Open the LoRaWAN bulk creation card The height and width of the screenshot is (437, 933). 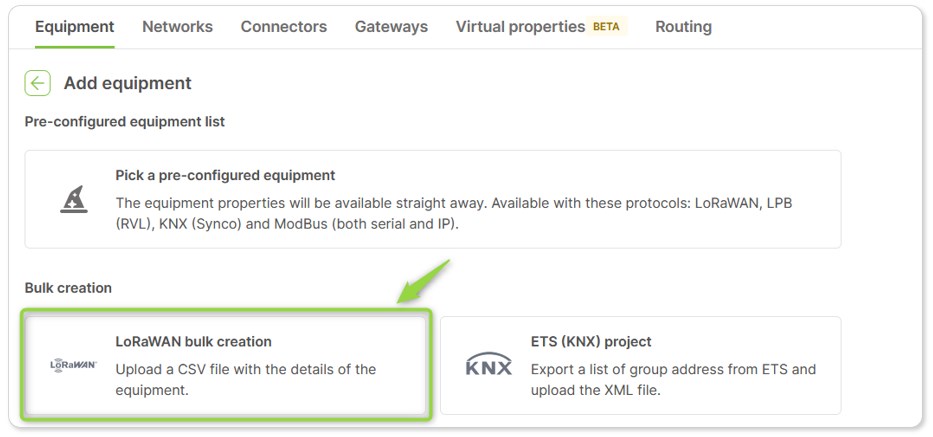point(226,365)
